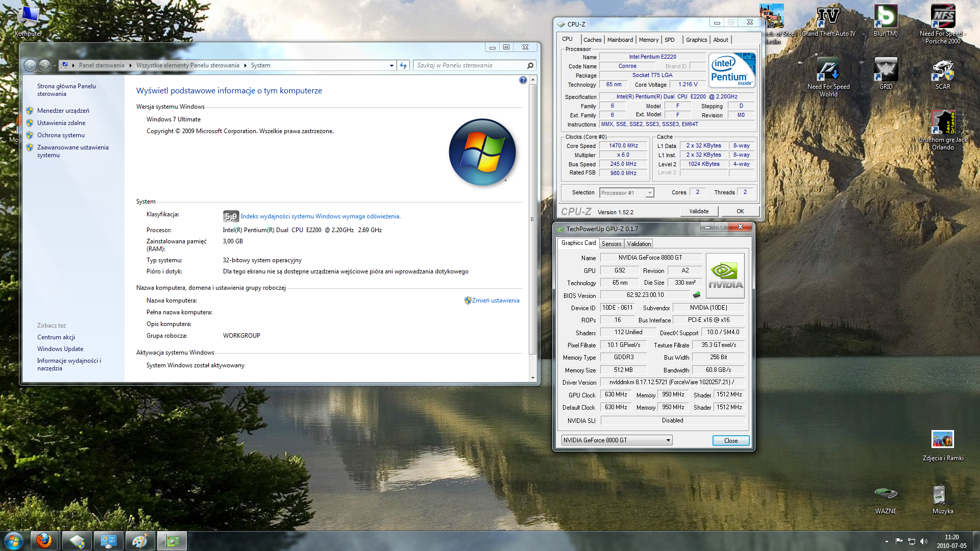980x551 pixels.
Task: Click the Zmień ustawienia link
Action: (x=495, y=300)
